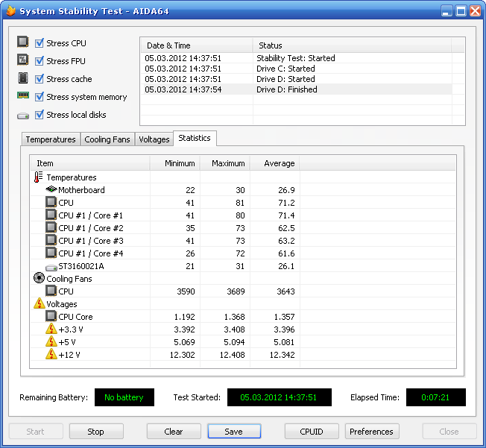This screenshot has height=448, width=486.
Task: Toggle the Stress local disks checkbox
Action: click(40, 115)
